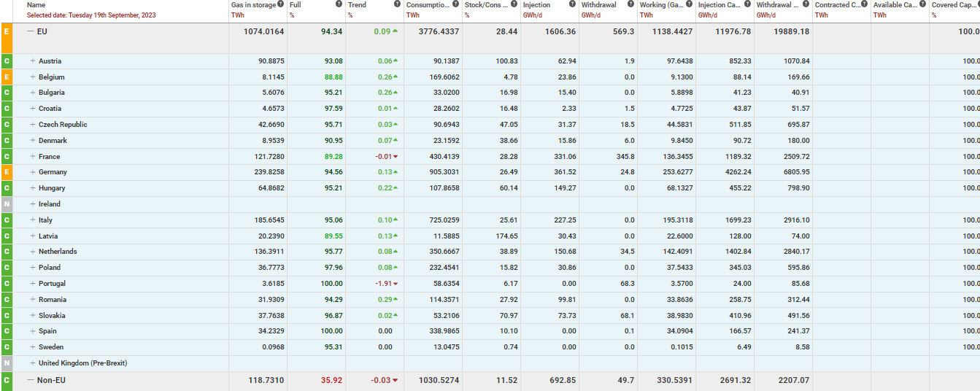This screenshot has height=391, width=980.
Task: Click the green C status badge for Austria
Action: [7, 61]
